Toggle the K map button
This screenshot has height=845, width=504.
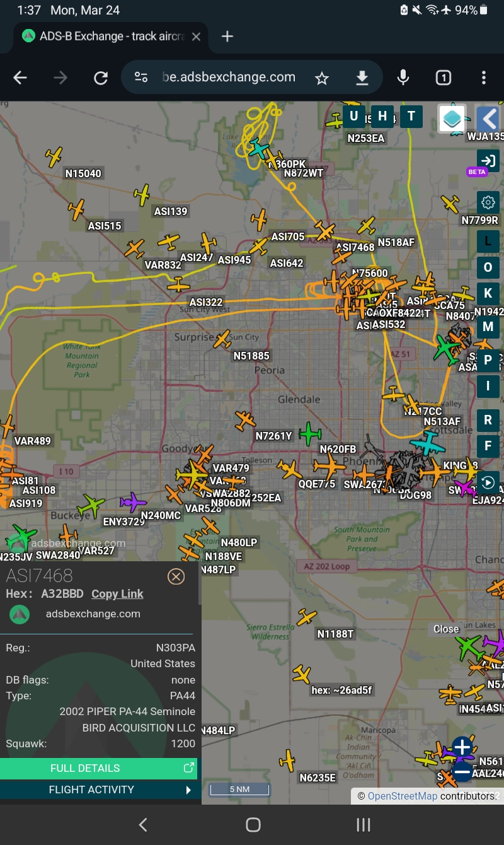coord(488,294)
